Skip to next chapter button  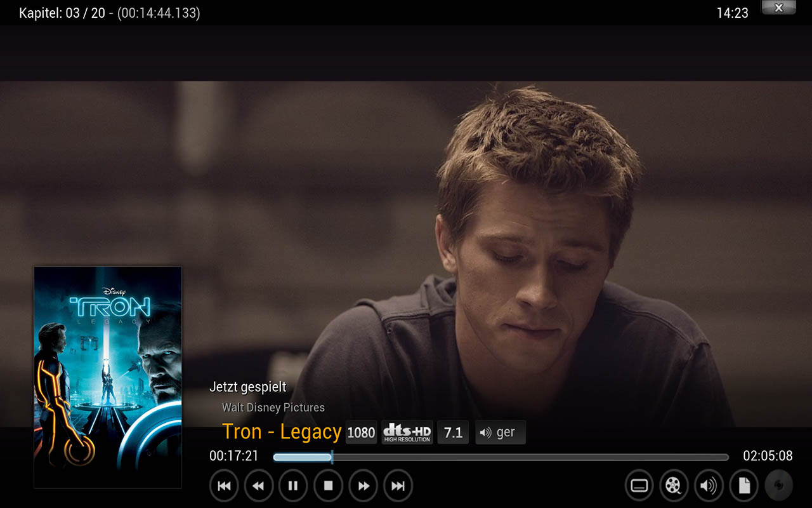[x=398, y=486]
